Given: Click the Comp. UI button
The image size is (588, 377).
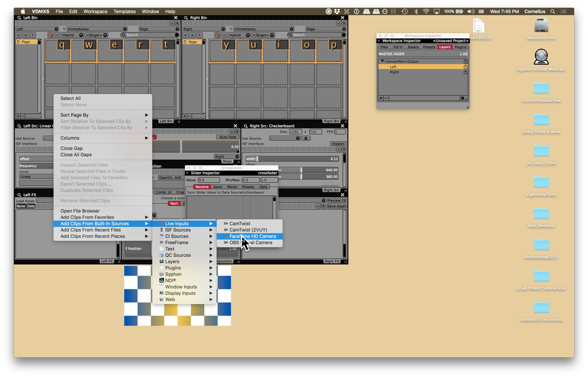Looking at the screenshot, I should 163,192.
